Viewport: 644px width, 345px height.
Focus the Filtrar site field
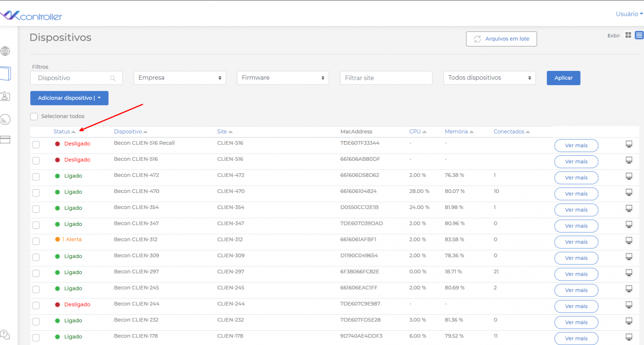386,78
